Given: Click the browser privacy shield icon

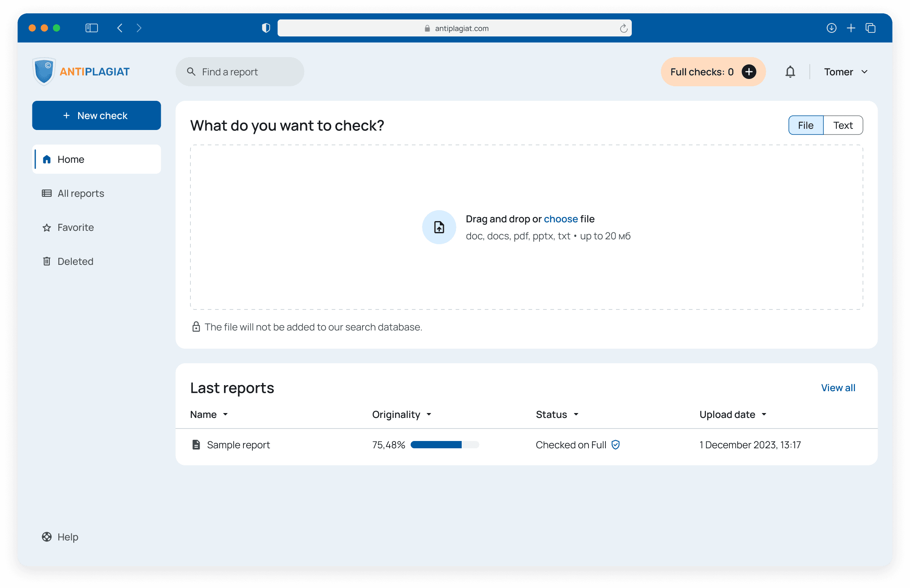Looking at the screenshot, I should (266, 28).
